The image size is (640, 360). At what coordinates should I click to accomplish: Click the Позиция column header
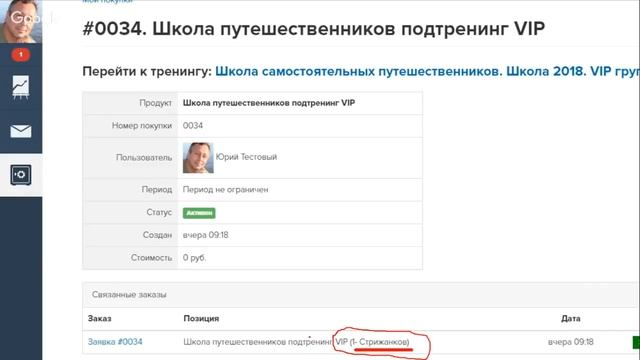[201, 318]
